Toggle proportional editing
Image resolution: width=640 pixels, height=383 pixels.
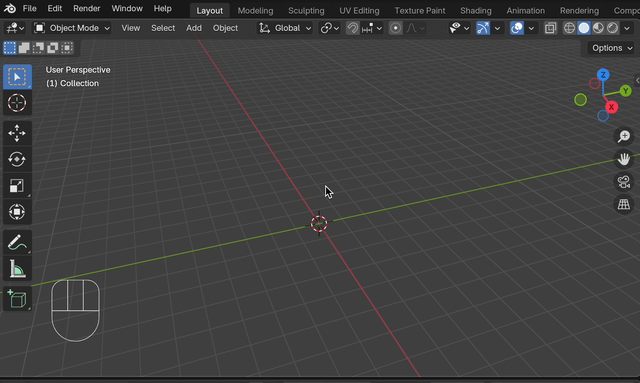coord(395,28)
